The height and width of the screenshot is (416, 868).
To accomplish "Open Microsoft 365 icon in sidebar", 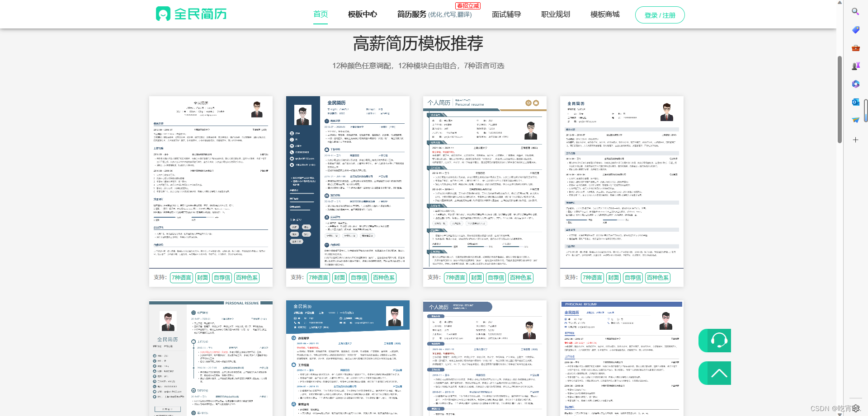I will [x=855, y=84].
